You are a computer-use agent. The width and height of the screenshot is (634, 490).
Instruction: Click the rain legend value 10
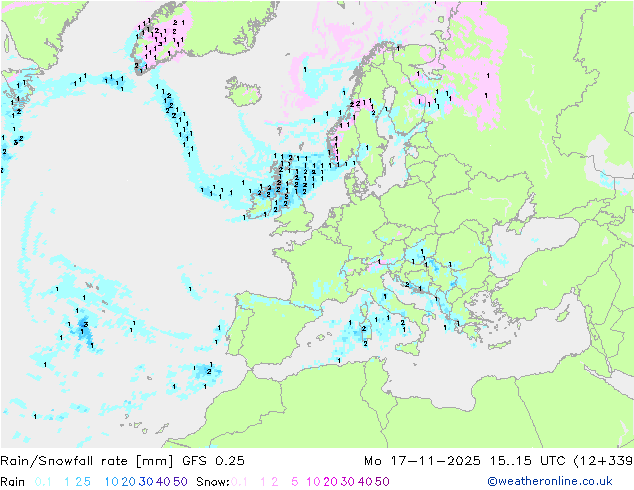click(x=112, y=482)
